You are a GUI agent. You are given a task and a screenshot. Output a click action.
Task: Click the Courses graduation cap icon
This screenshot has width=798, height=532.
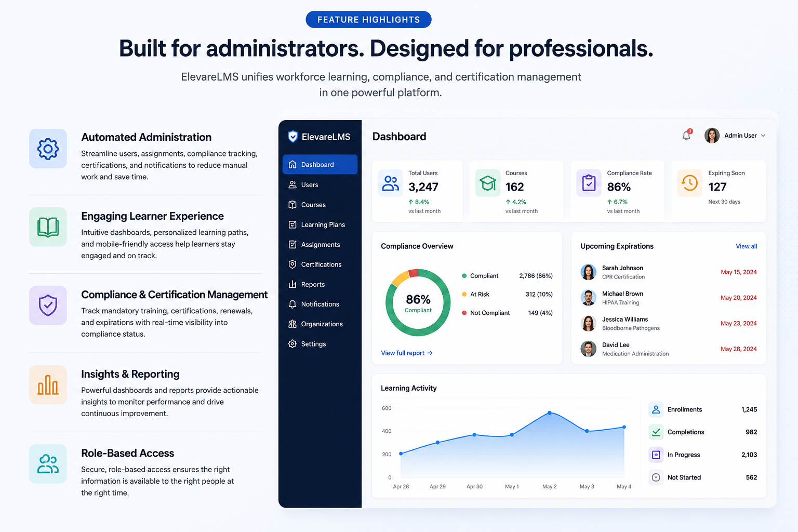488,183
